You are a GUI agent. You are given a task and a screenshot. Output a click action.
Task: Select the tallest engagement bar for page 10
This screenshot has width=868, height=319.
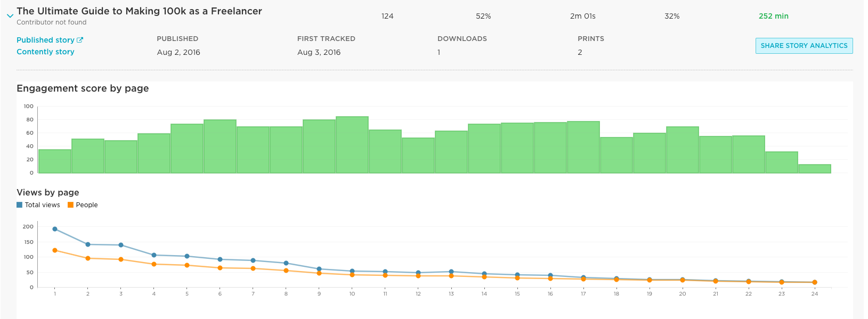pos(352,144)
